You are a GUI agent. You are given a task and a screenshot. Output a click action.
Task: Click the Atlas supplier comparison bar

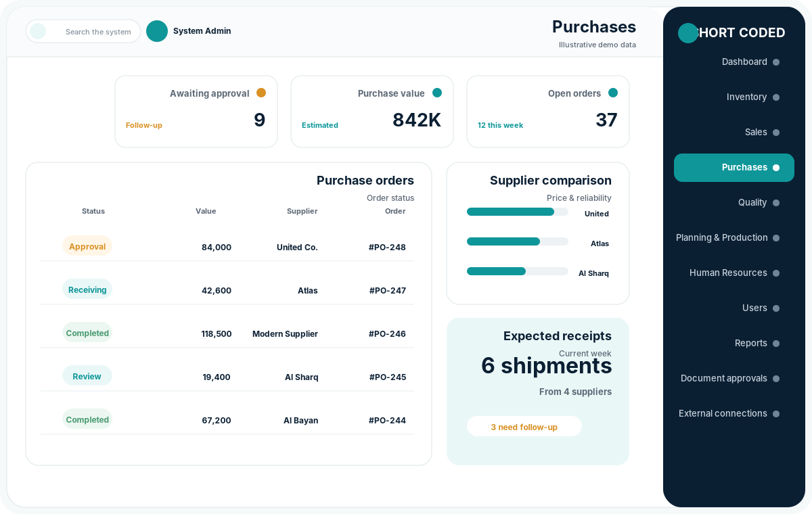(x=518, y=241)
